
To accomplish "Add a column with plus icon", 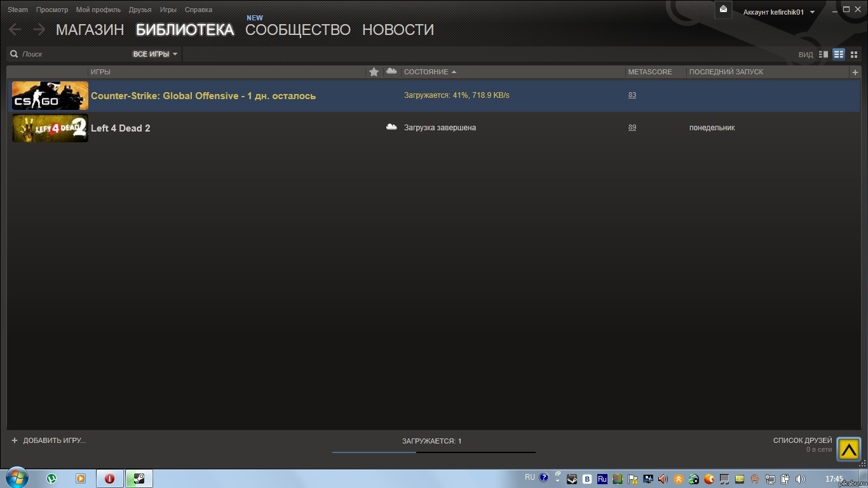I will coord(855,72).
